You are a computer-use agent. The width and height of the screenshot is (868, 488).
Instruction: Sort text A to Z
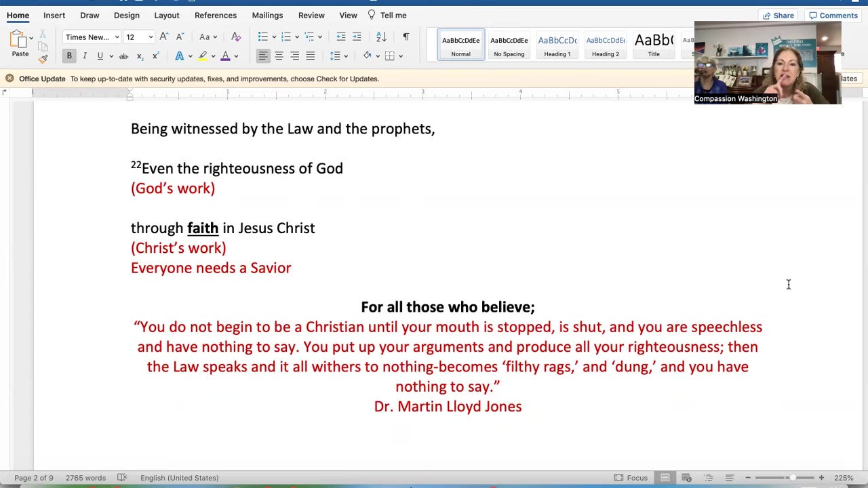coord(381,37)
